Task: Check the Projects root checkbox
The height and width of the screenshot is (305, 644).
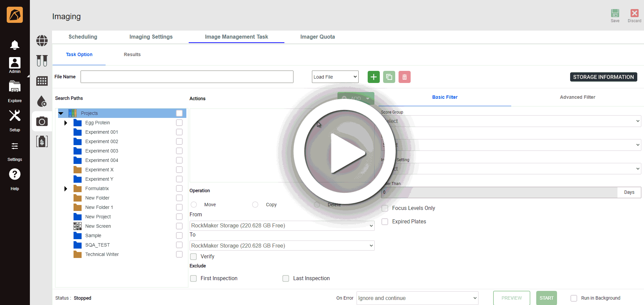Action: 179,113
